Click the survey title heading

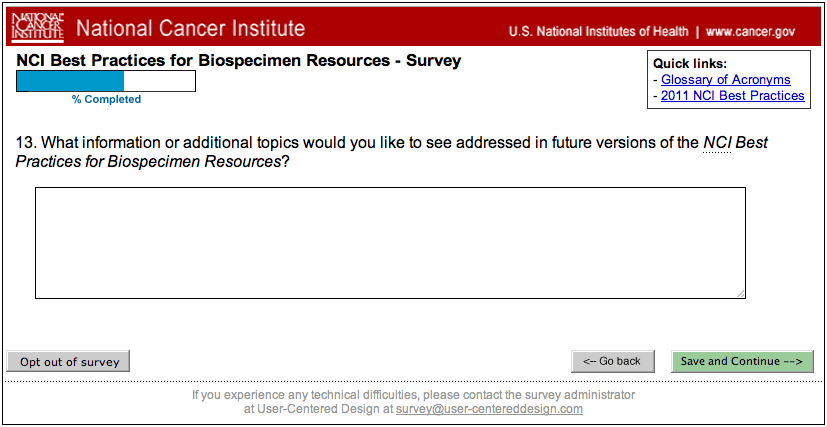[239, 61]
